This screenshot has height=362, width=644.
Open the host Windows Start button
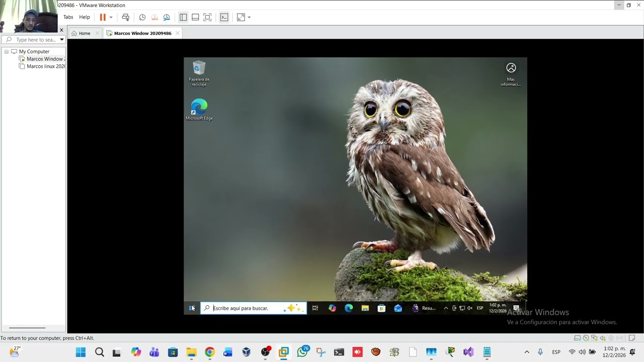[80, 352]
